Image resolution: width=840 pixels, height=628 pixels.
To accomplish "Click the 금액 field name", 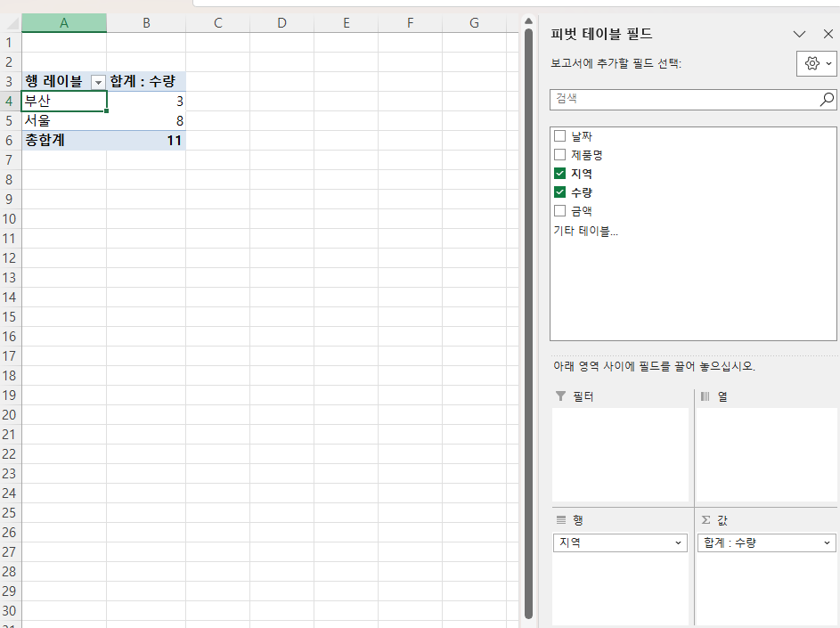I will coord(582,211).
